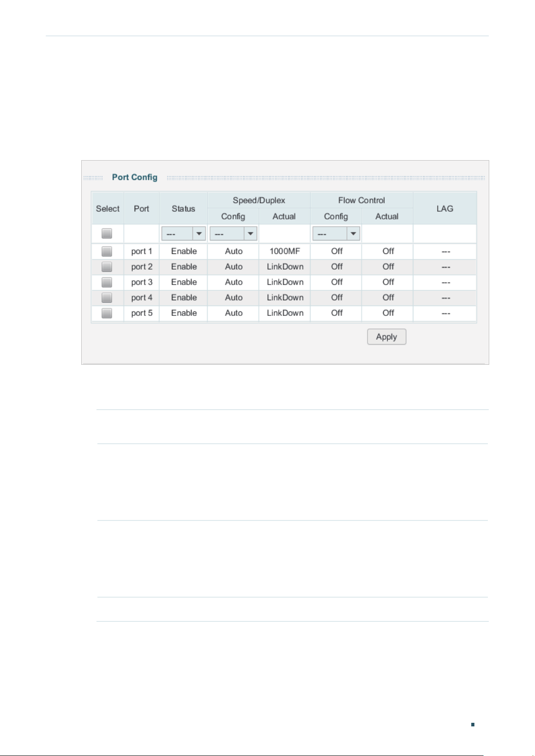Click the port 3 label
The image size is (535, 756).
point(142,282)
